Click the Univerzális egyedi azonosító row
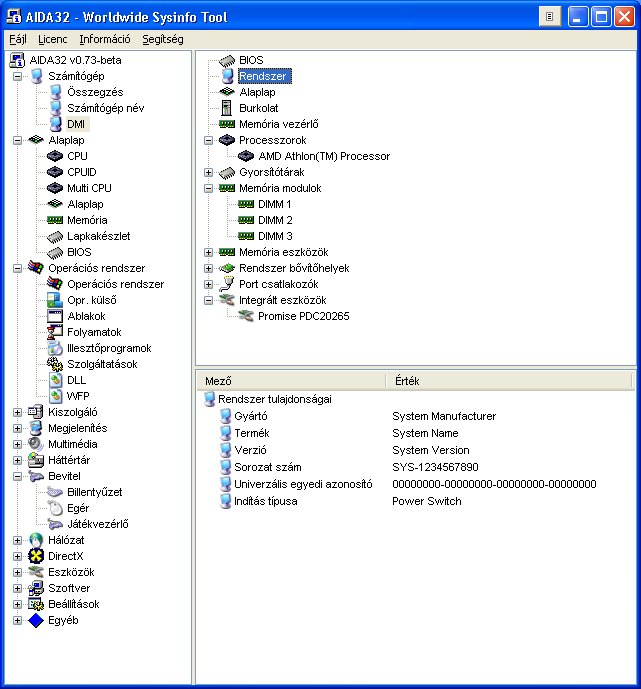This screenshot has width=641, height=689. tap(408, 484)
